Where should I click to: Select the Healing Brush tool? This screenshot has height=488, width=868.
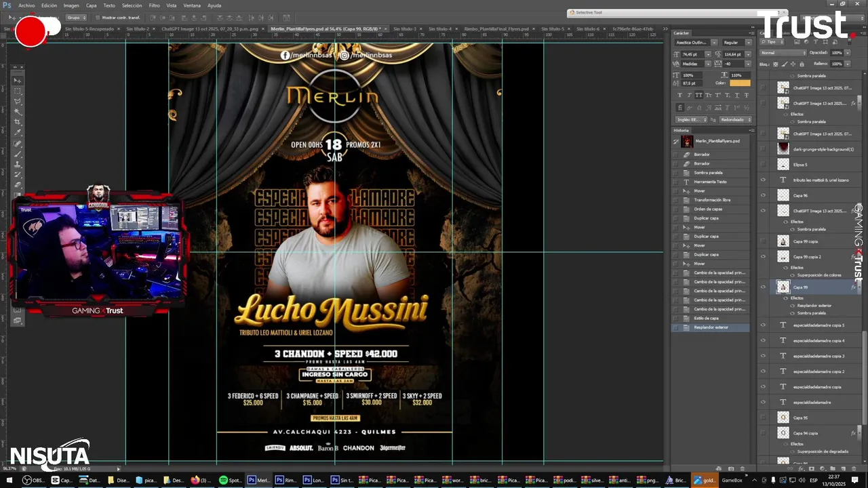pos(18,144)
